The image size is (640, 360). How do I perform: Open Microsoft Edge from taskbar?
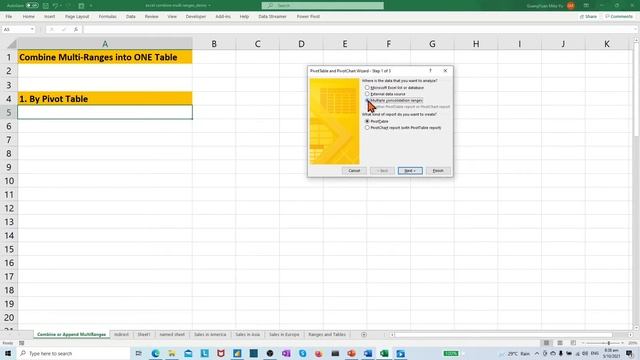point(156,353)
